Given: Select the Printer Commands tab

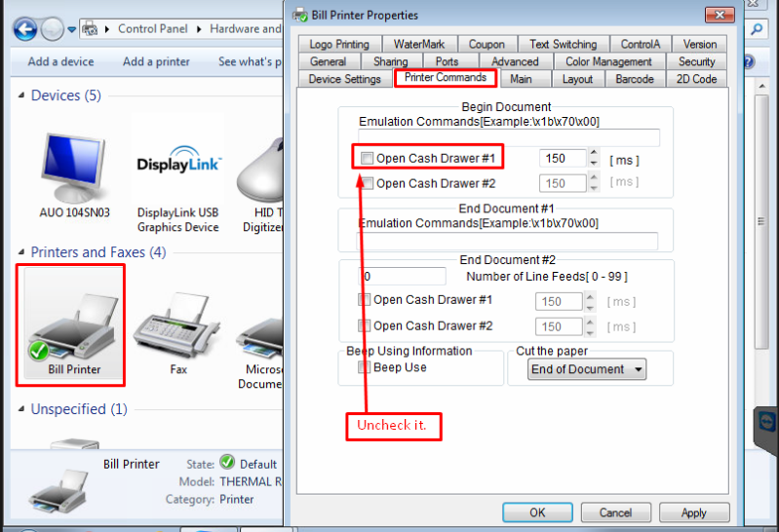Looking at the screenshot, I should [x=446, y=78].
